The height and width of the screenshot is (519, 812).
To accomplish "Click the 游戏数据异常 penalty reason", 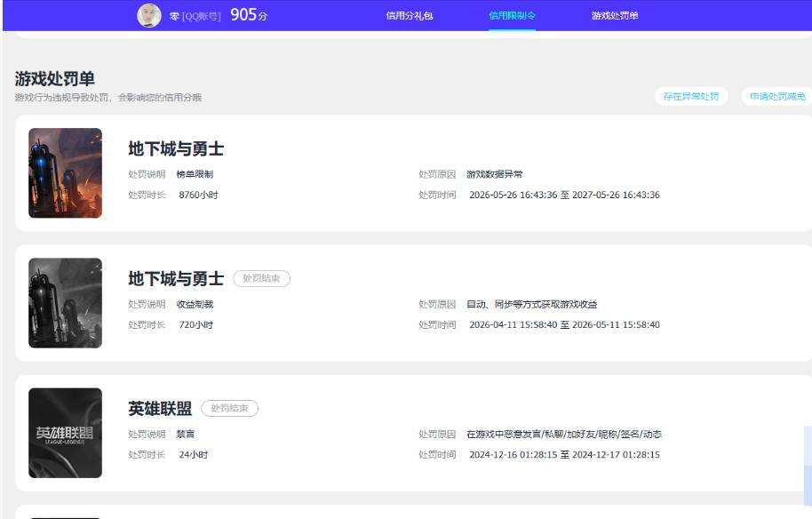I will tap(495, 174).
